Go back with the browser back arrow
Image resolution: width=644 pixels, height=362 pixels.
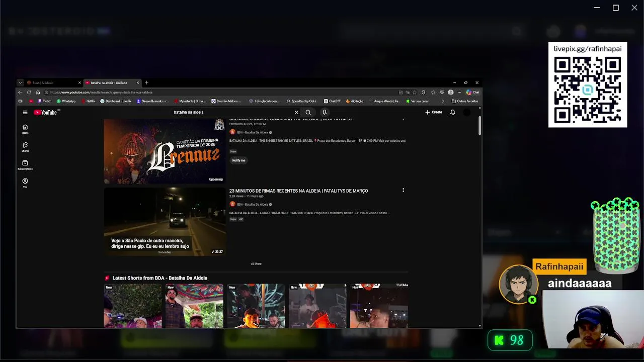tap(20, 92)
